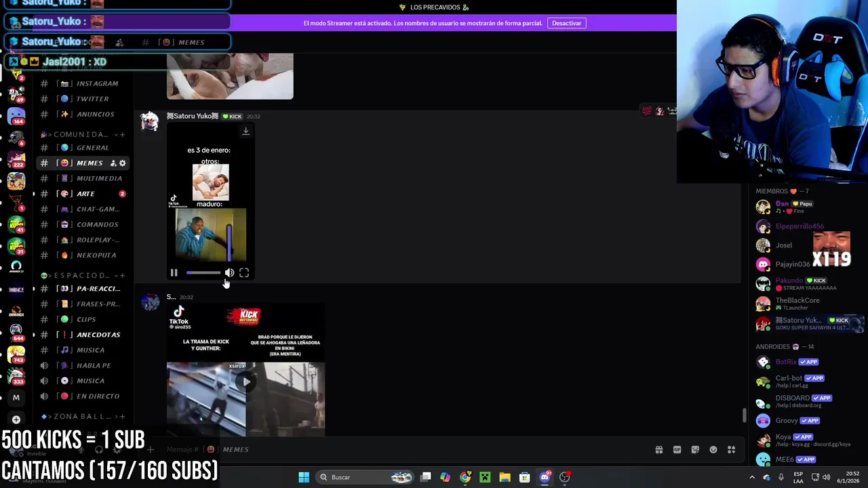Image resolution: width=868 pixels, height=488 pixels.
Task: Open the gift icon in message bar
Action: 659,450
